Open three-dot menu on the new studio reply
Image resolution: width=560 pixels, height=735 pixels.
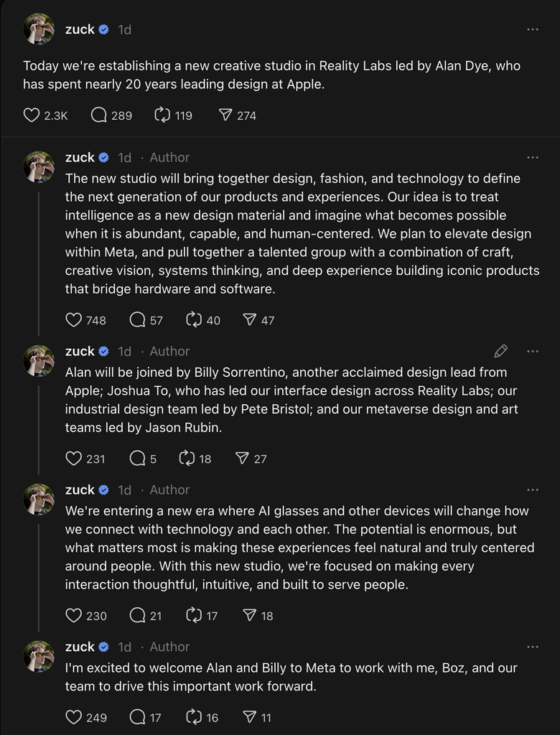[x=533, y=157]
